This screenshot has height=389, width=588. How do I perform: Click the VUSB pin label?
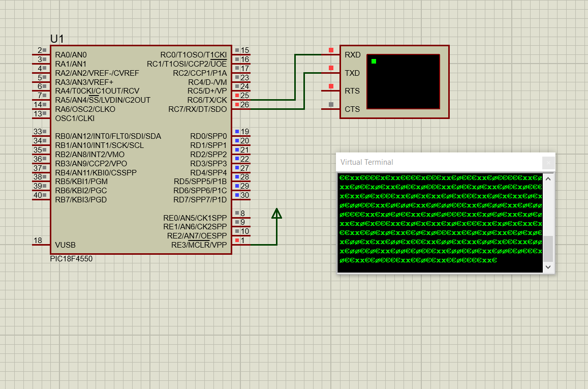65,245
